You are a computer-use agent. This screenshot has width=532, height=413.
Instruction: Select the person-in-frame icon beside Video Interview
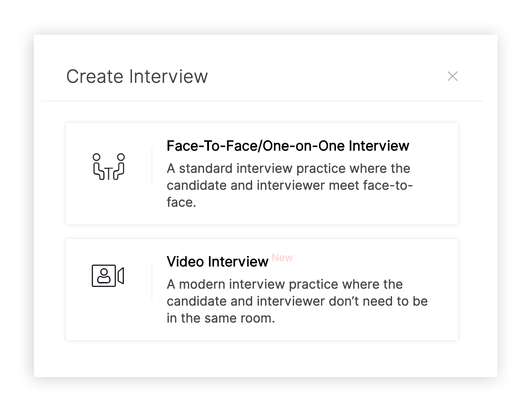(103, 277)
